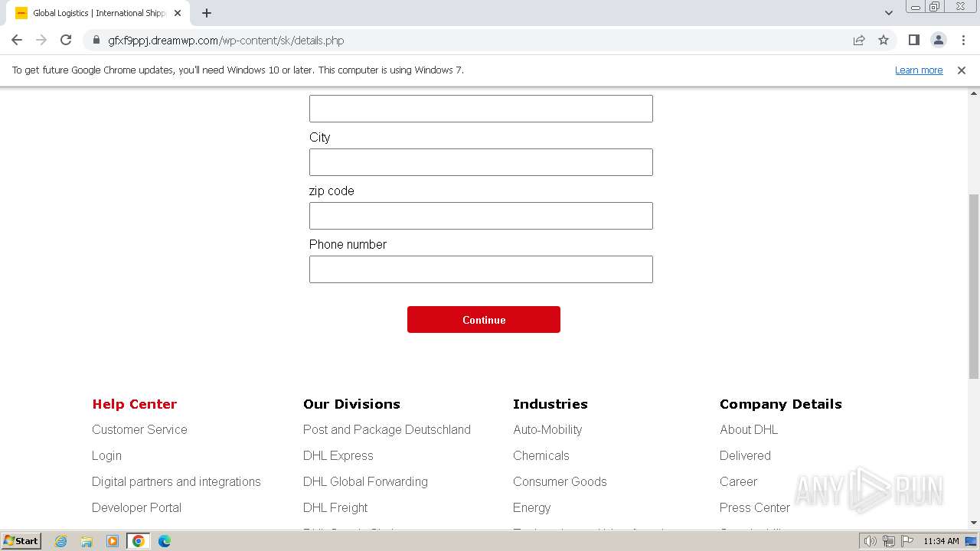The image size is (980, 551).
Task: Click the red Continue button
Action: pyautogui.click(x=484, y=320)
